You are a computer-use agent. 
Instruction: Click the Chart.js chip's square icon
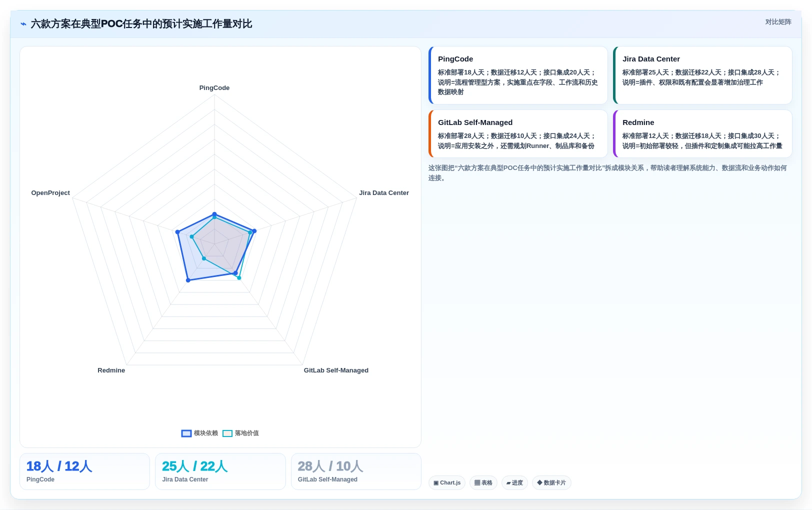[x=436, y=483]
